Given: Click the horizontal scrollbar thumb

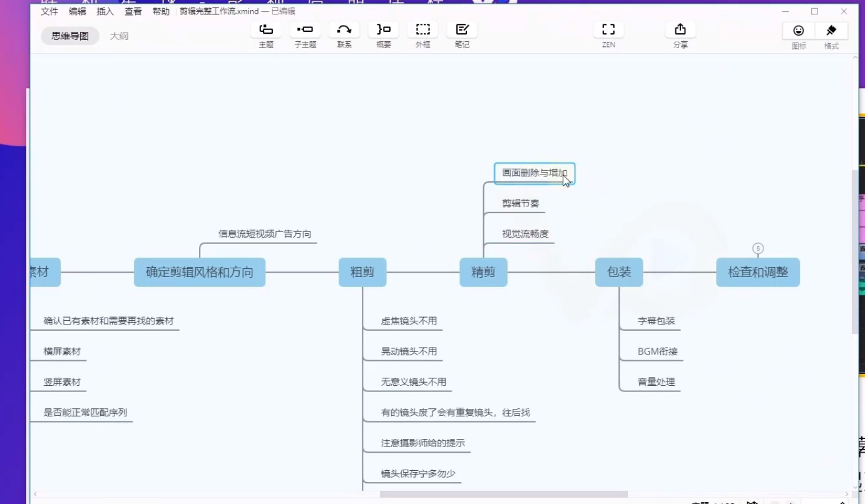Looking at the screenshot, I should (x=503, y=494).
